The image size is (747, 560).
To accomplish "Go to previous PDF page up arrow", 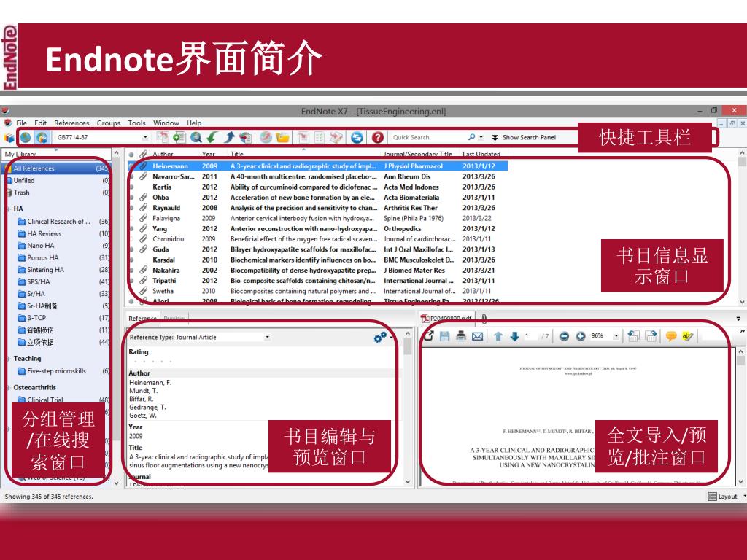I will point(498,336).
